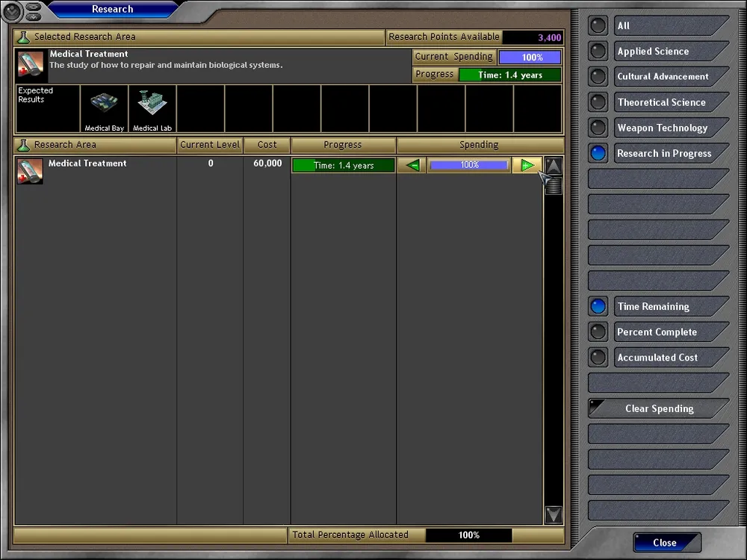Click the Research title tab
Image resolution: width=747 pixels, height=560 pixels.
coord(113,9)
